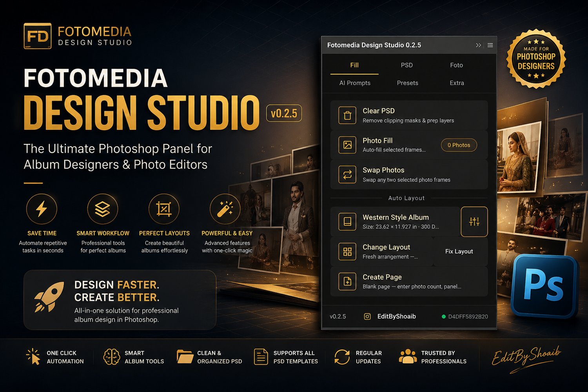Image resolution: width=588 pixels, height=392 pixels.
Task: Click the Supports All PSD Templates document icon
Action: pyautogui.click(x=261, y=357)
